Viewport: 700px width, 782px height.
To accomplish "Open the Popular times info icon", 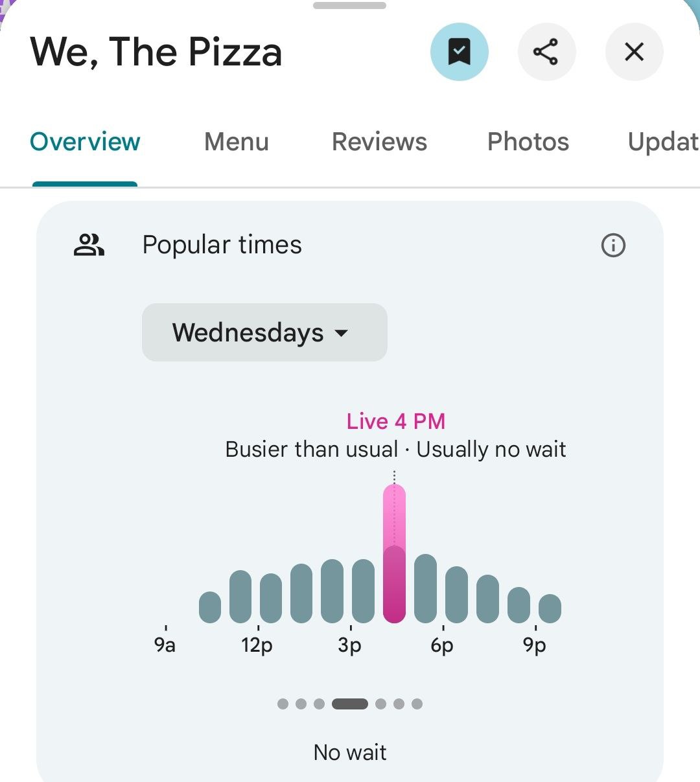I will (x=613, y=246).
